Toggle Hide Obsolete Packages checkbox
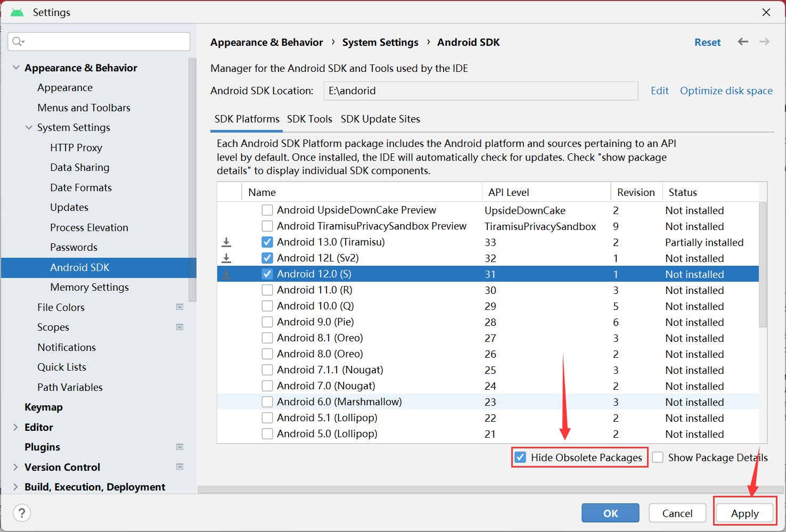This screenshot has height=532, width=786. [x=521, y=457]
